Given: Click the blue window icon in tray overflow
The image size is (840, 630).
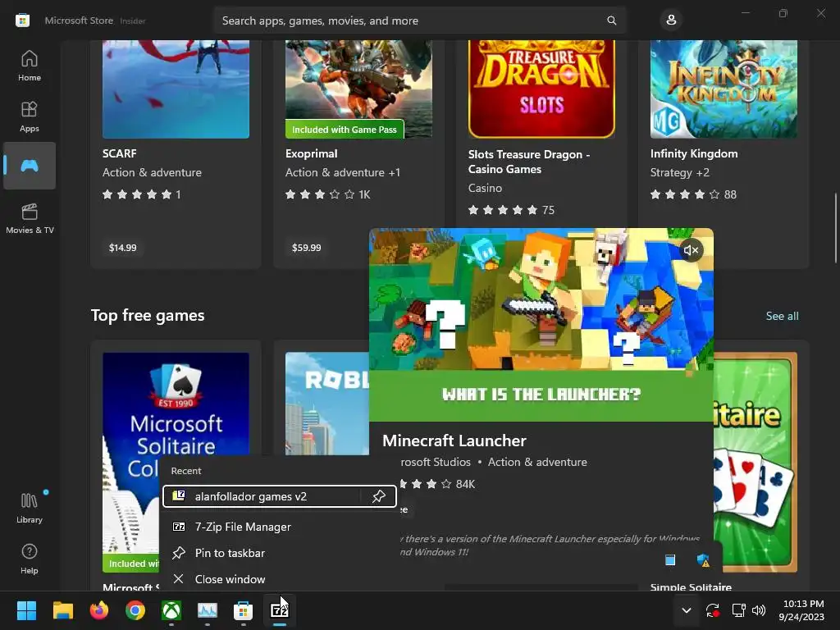Looking at the screenshot, I should [670, 559].
